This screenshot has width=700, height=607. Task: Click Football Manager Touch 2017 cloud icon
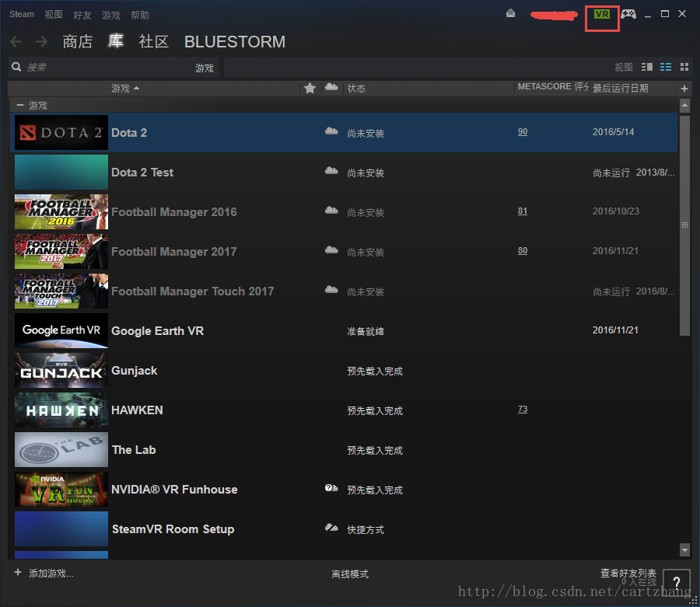tap(331, 290)
